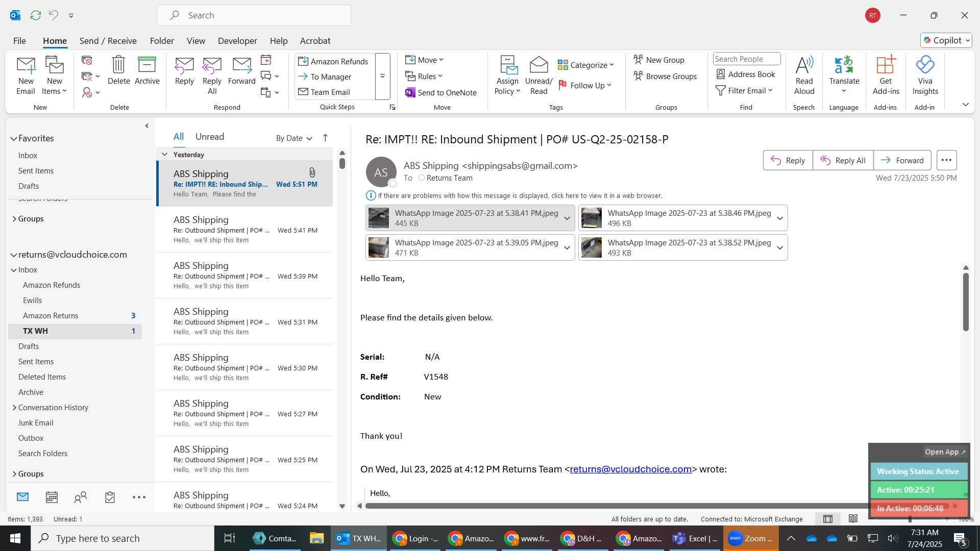This screenshot has height=551, width=980.
Task: Click Forward button in reading pane
Action: (x=902, y=160)
